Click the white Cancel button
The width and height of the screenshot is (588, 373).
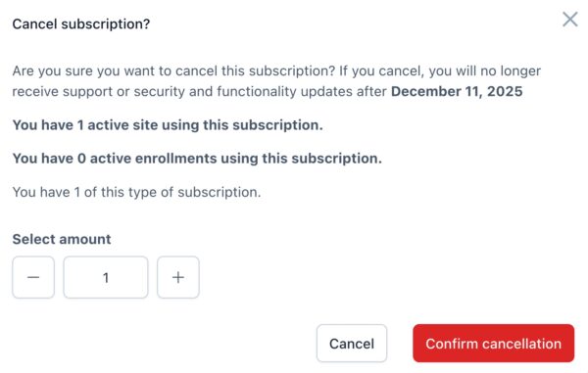[352, 344]
